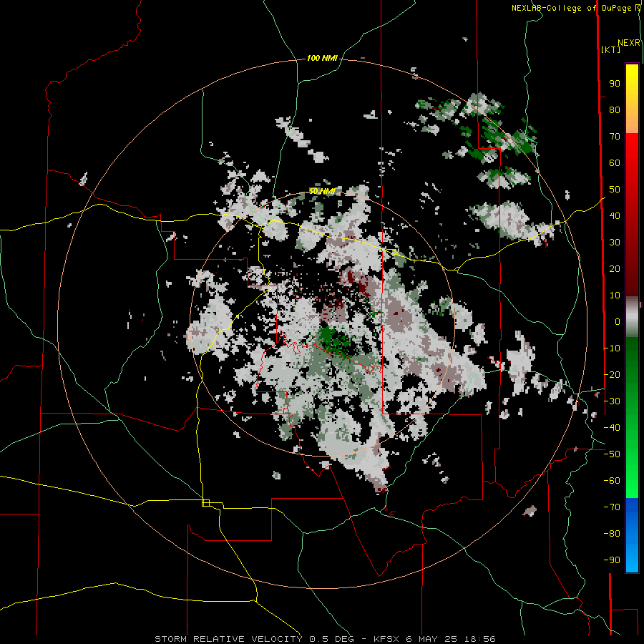The width and height of the screenshot is (644, 644).
Task: Click the 50 NMI range ring label
Action: click(322, 191)
